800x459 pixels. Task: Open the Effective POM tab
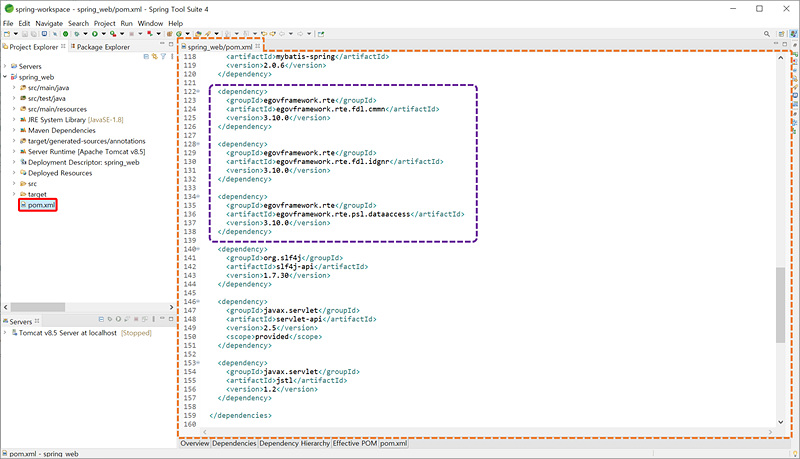355,444
